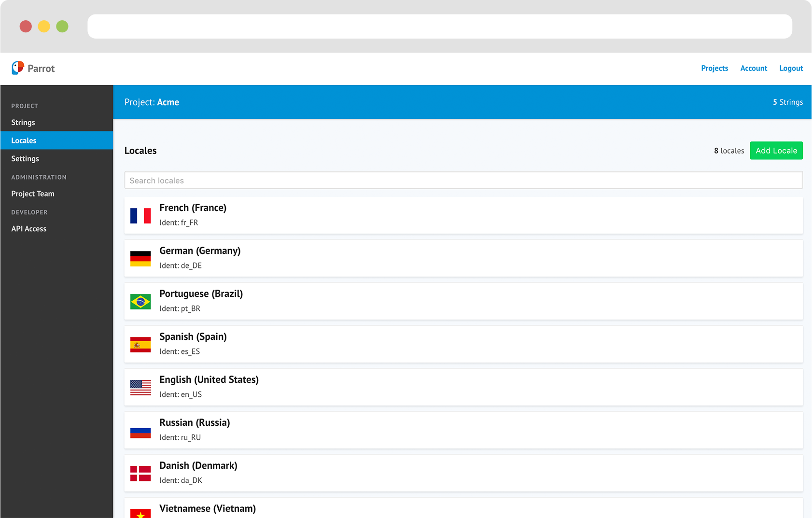Viewport: 812px width, 518px height.
Task: Click the Logout link
Action: tap(791, 68)
